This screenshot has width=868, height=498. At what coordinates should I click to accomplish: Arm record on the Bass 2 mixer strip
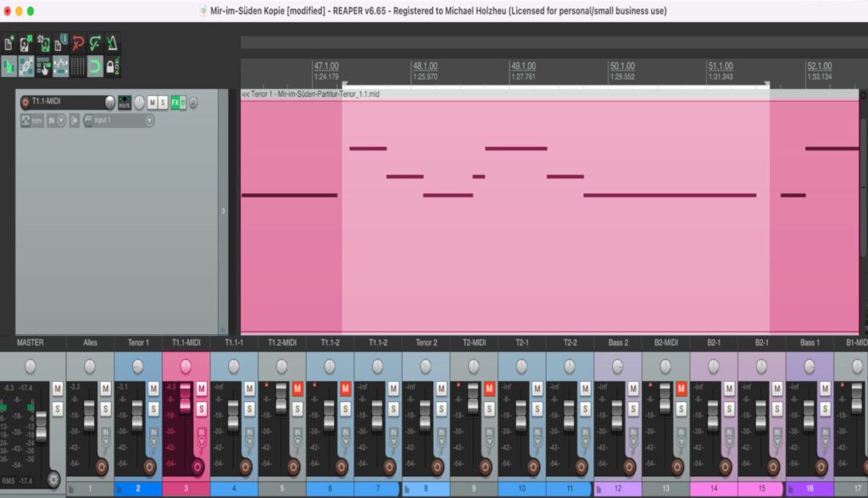[630, 467]
